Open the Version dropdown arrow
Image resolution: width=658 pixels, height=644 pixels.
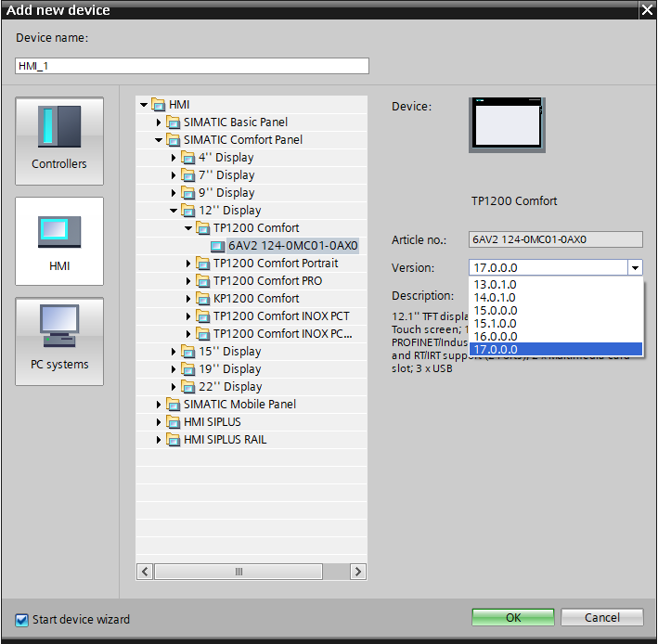[635, 267]
